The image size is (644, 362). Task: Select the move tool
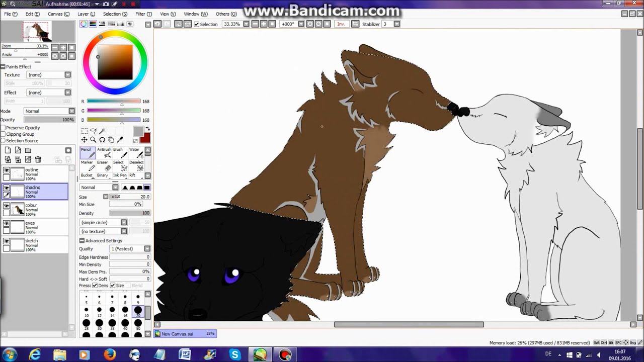[84, 140]
